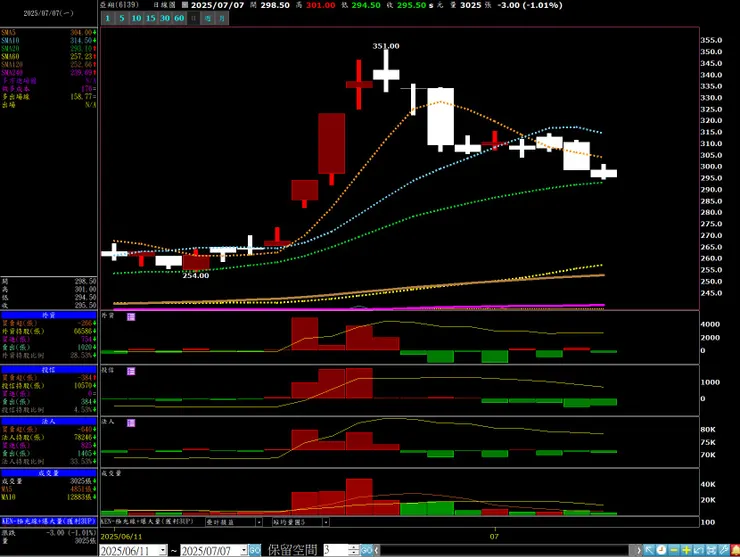Open settings icon in 法人 panel
The width and height of the screenshot is (740, 557).
pyautogui.click(x=131, y=423)
